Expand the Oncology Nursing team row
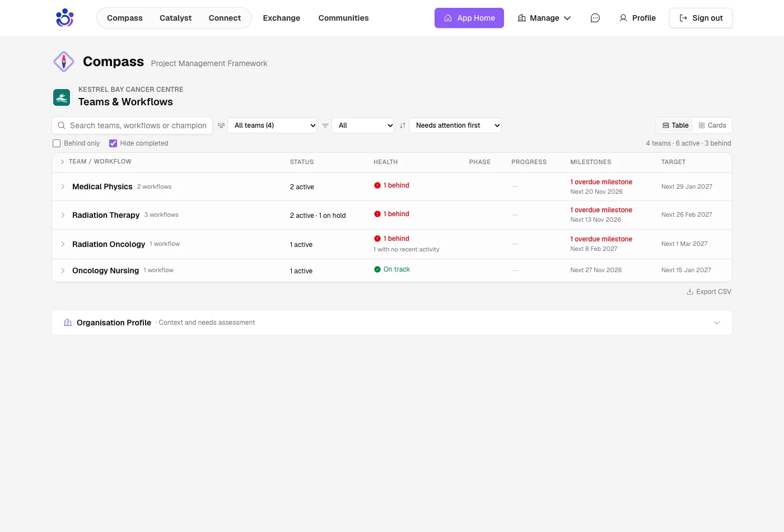The height and width of the screenshot is (532, 784). [63, 270]
